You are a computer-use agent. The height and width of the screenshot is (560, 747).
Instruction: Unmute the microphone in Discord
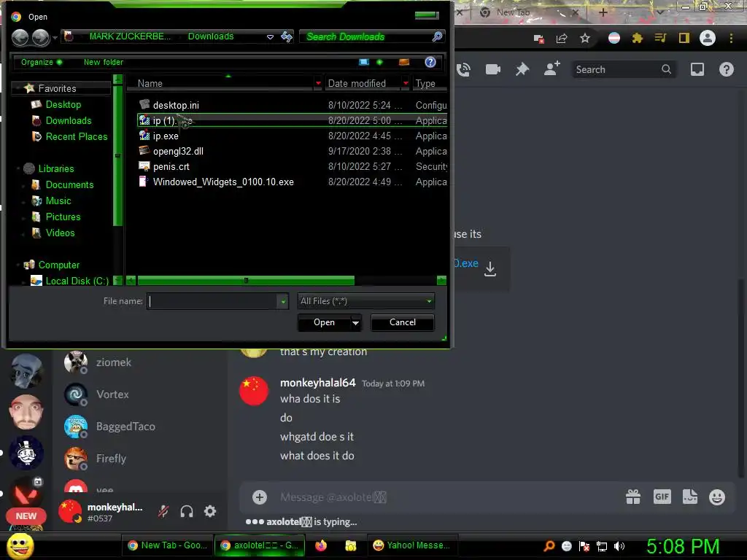[163, 511]
